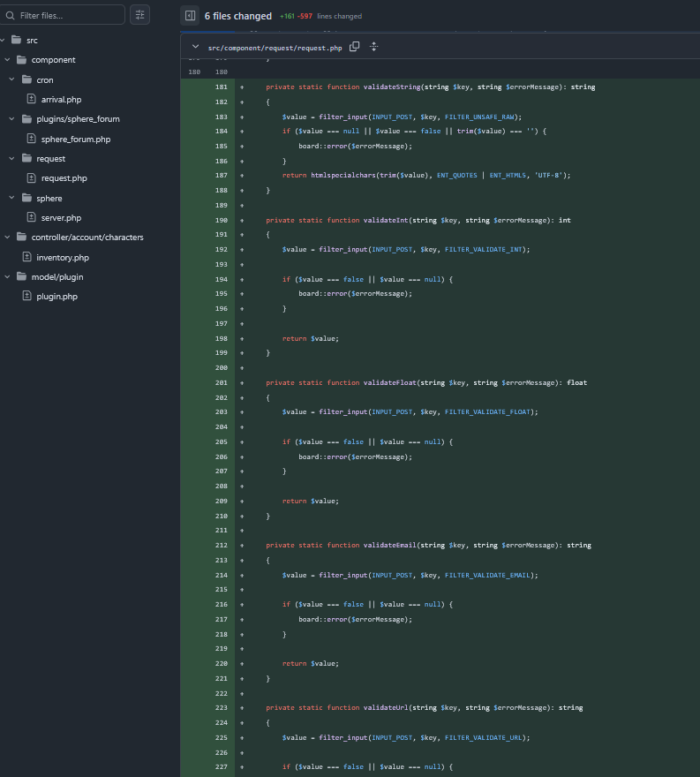Collapse the request folder chevron

(11, 159)
